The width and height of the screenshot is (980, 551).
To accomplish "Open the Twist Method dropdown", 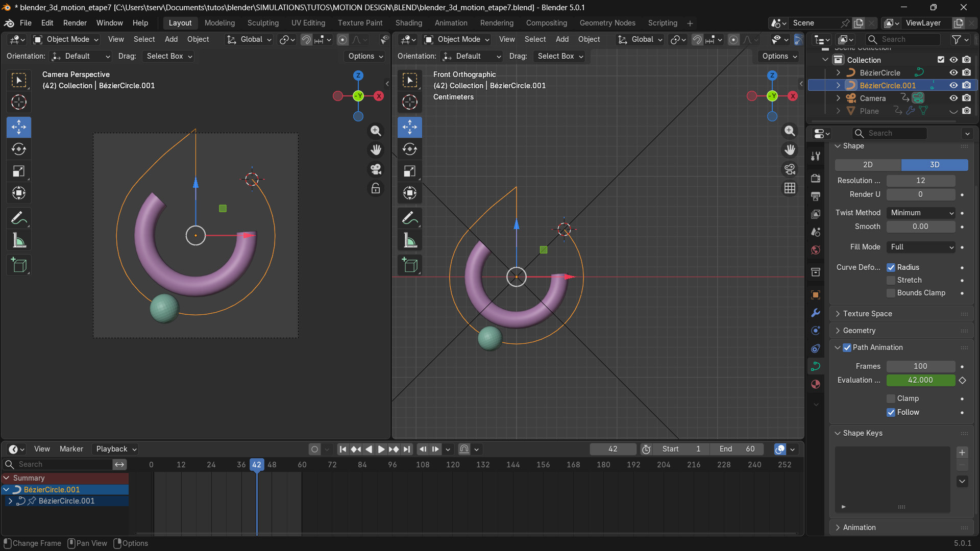I will tap(920, 213).
